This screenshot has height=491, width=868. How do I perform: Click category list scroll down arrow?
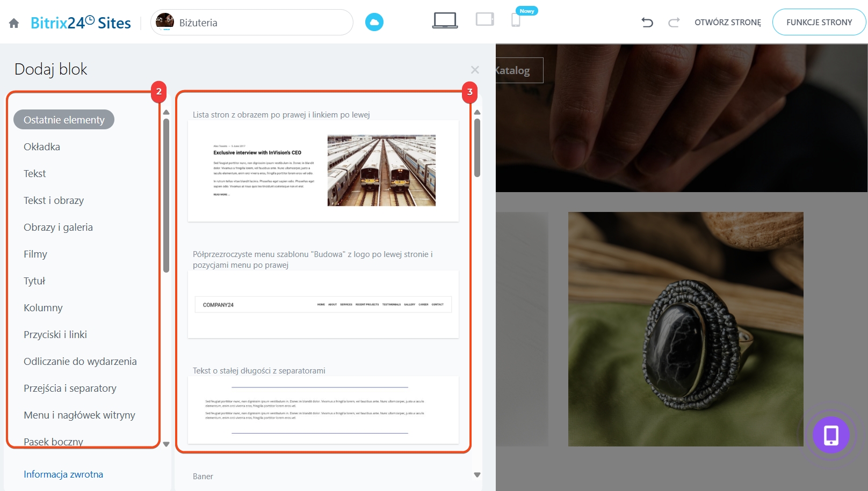(x=166, y=444)
